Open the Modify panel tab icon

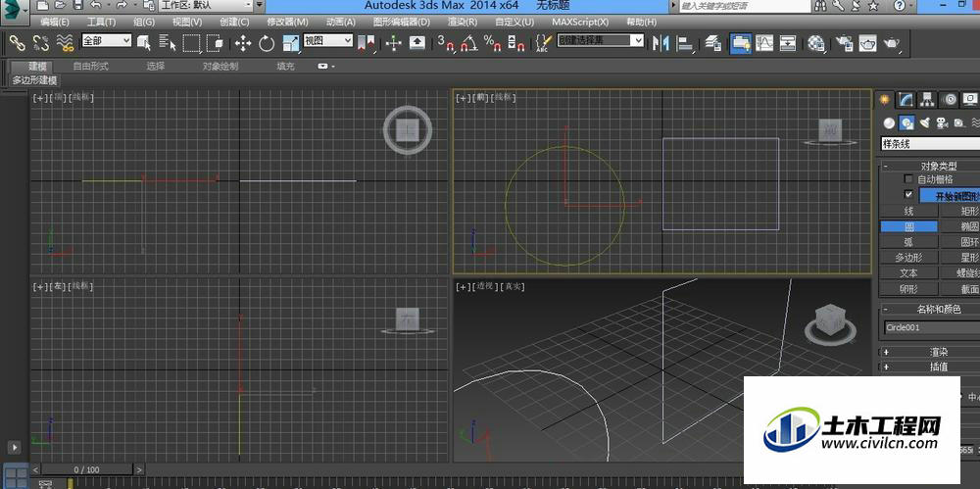click(906, 99)
